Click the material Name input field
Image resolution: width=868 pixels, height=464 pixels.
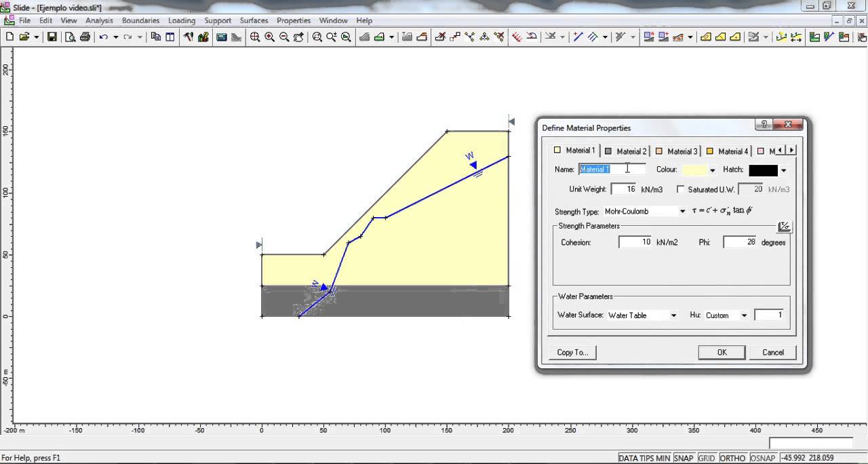tap(612, 170)
